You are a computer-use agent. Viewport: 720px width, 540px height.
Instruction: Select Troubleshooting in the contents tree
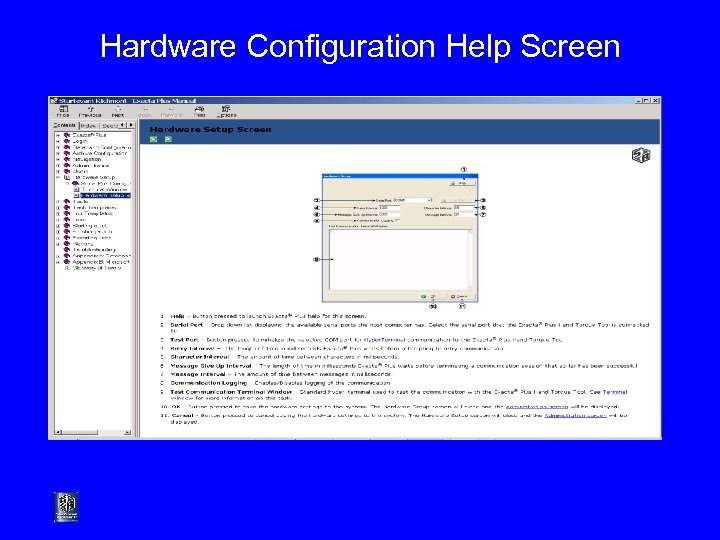(x=94, y=250)
